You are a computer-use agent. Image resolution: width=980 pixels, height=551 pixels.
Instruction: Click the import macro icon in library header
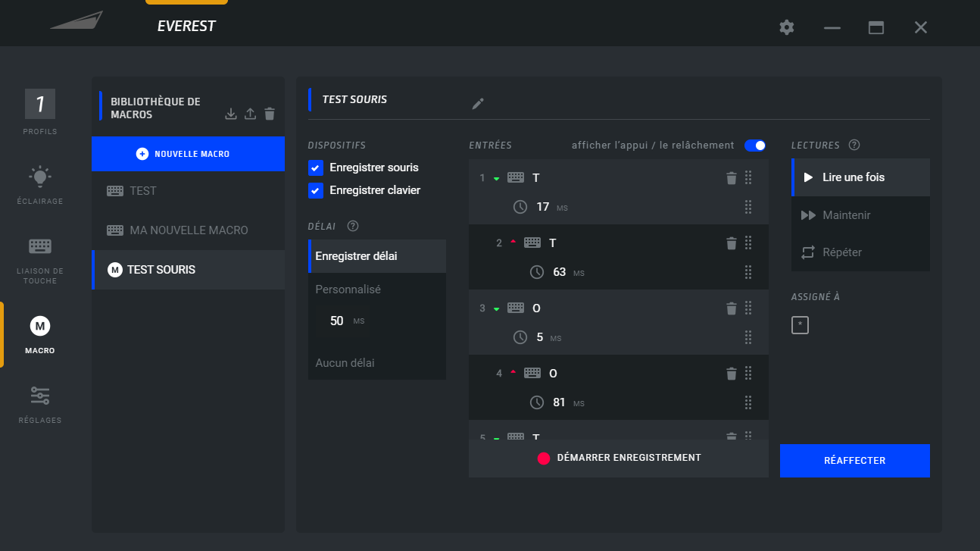231,114
